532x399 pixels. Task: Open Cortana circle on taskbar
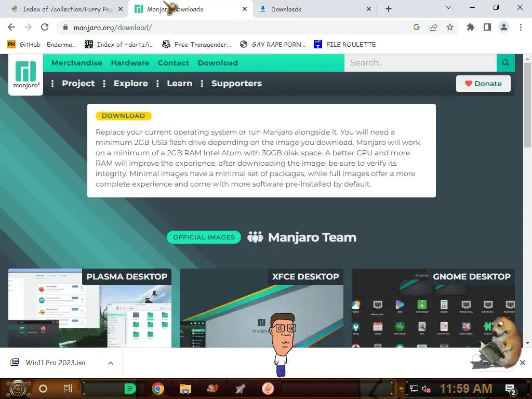pos(43,389)
